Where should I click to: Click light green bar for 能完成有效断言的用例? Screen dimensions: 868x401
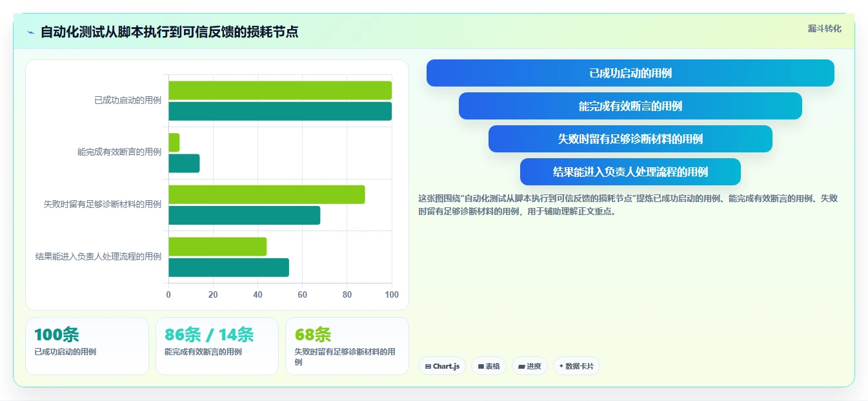click(174, 142)
